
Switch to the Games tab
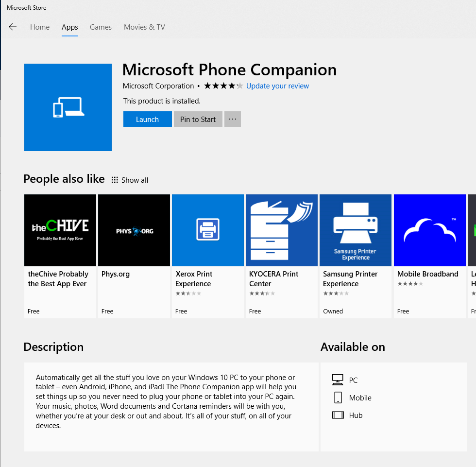(x=101, y=27)
